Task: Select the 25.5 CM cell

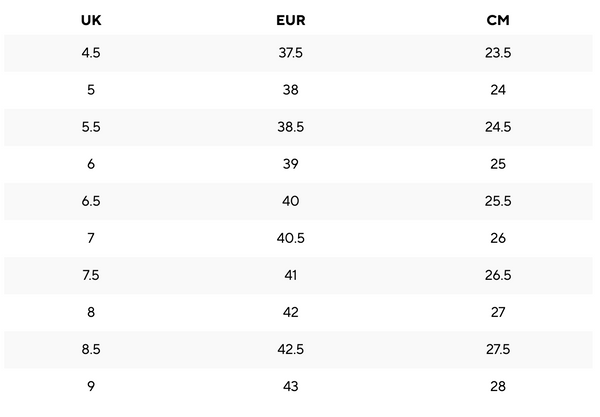Action: pyautogui.click(x=498, y=201)
